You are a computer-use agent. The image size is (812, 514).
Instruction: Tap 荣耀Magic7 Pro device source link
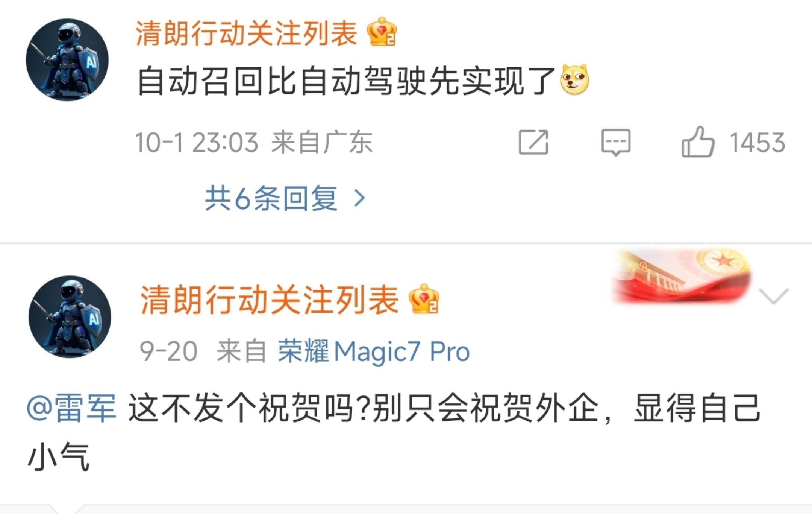click(x=374, y=351)
